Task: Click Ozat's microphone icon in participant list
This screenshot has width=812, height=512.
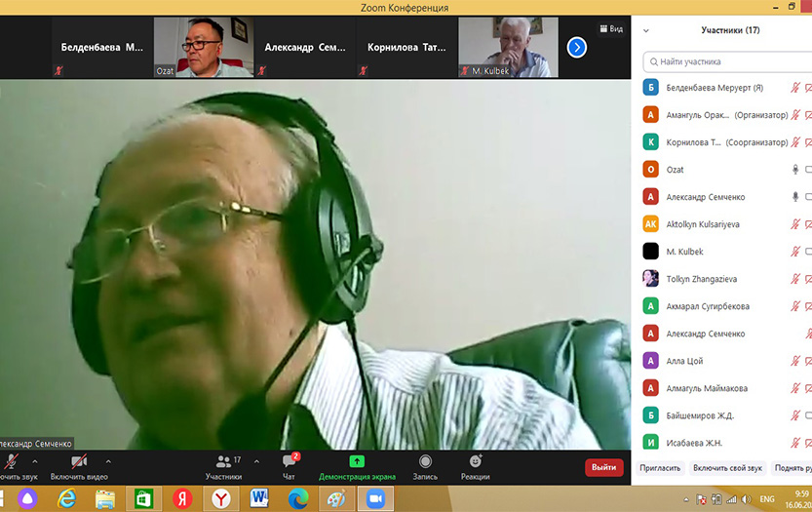Action: coord(795,170)
